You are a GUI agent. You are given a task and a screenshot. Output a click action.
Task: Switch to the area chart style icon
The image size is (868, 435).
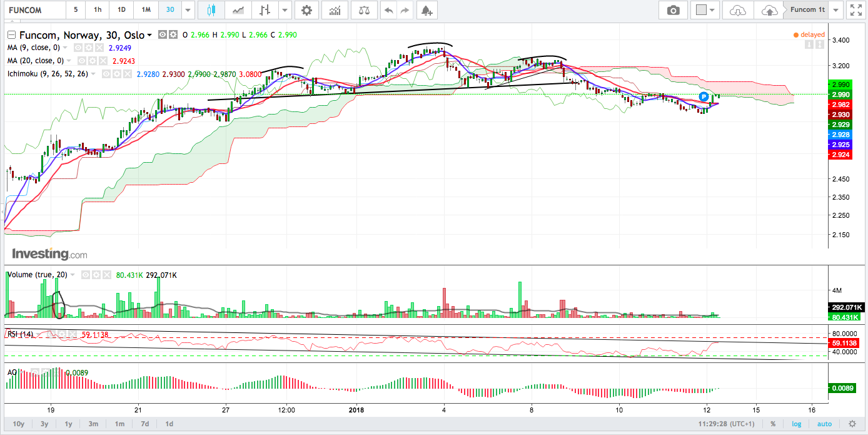[x=238, y=10]
